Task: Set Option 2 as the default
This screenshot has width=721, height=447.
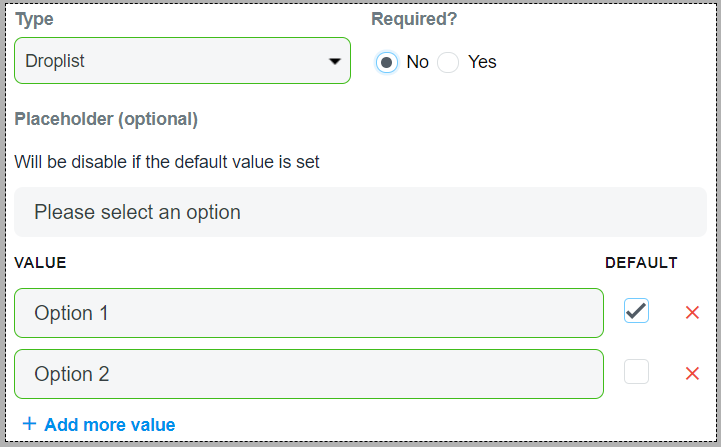Action: point(636,372)
